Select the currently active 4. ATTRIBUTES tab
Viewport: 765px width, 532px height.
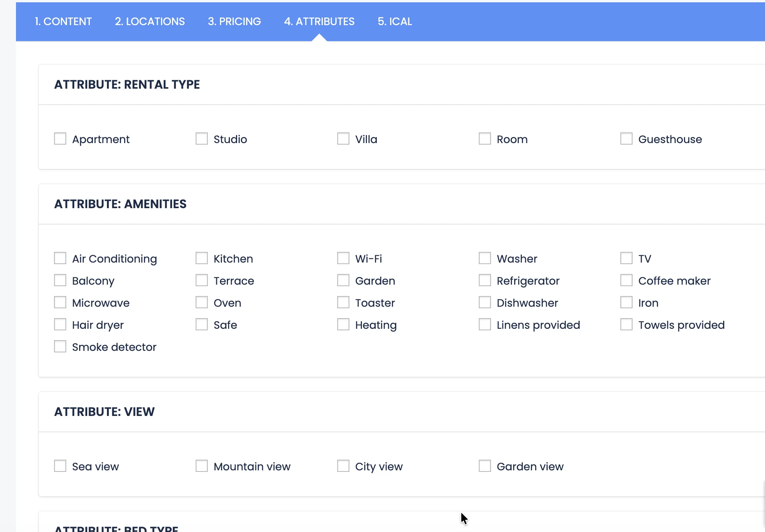coord(319,21)
